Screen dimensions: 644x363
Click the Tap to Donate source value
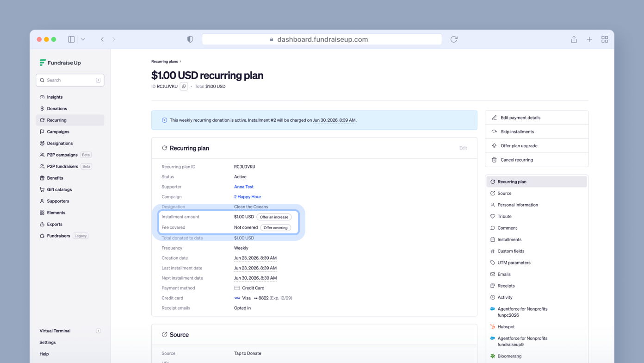pos(248,353)
